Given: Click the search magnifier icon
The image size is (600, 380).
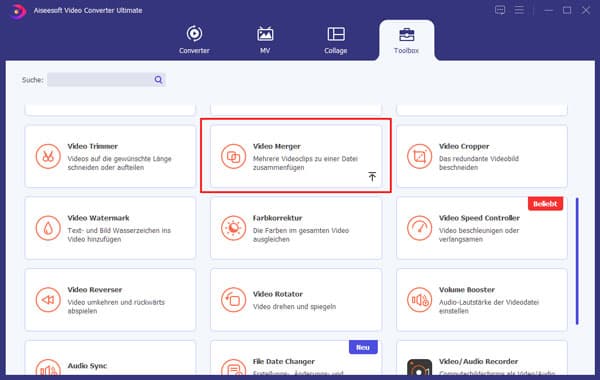Looking at the screenshot, I should point(158,80).
